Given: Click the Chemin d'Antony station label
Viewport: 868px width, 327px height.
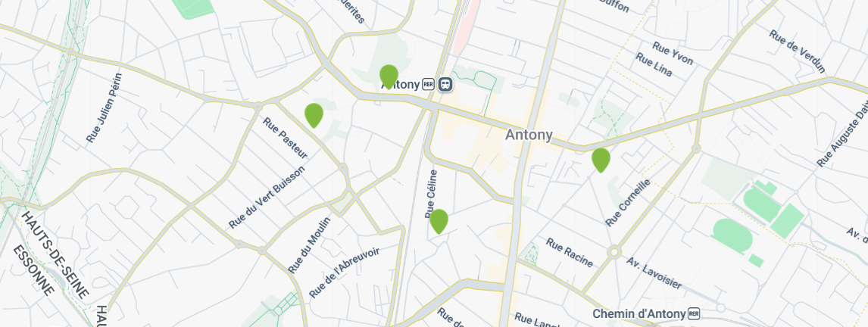Looking at the screenshot, I should [x=639, y=314].
